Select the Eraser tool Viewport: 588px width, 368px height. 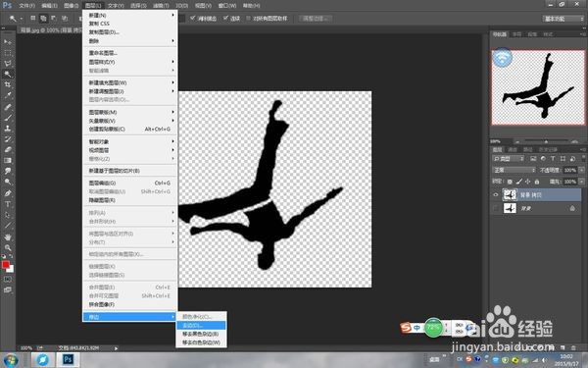[8, 149]
